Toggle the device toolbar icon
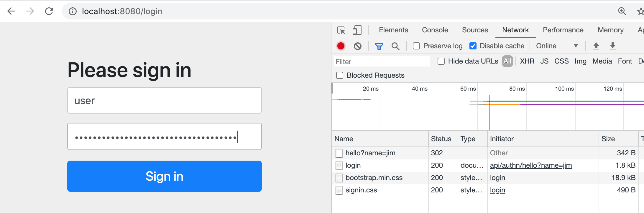This screenshot has height=213, width=644. 357,30
